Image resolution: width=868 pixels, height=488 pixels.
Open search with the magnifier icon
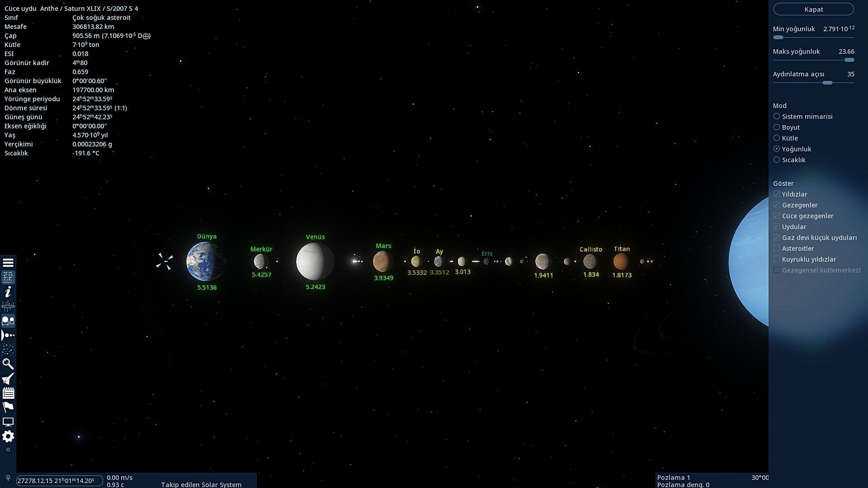8,364
